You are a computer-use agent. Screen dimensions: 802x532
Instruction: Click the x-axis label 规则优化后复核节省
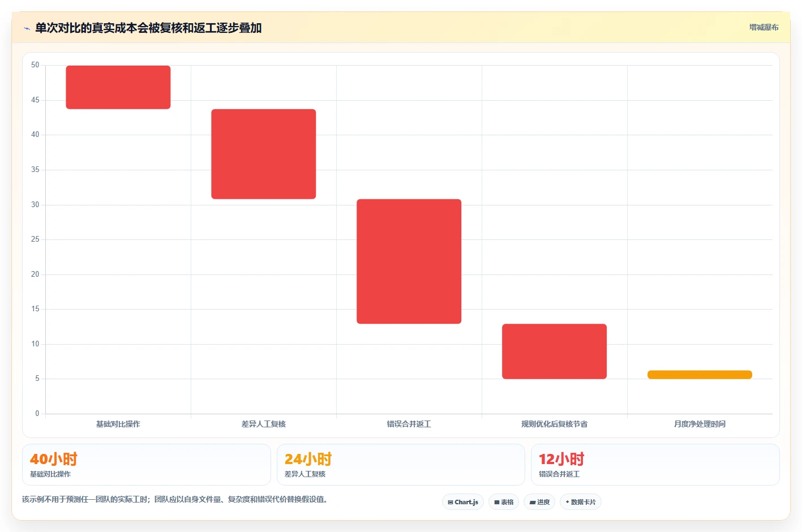click(x=555, y=424)
